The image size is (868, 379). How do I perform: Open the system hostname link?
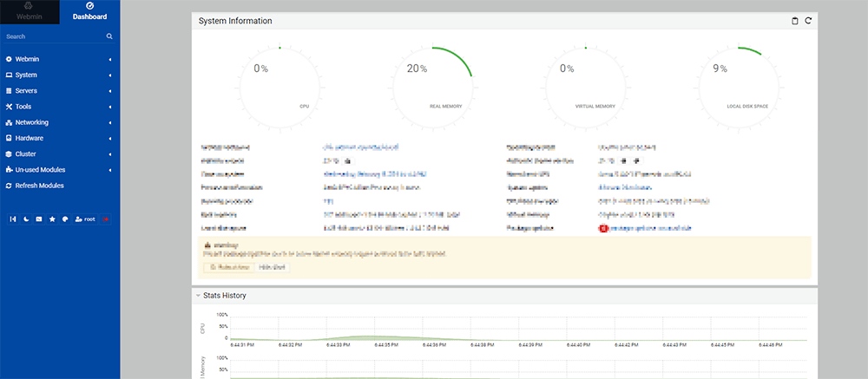tap(360, 147)
